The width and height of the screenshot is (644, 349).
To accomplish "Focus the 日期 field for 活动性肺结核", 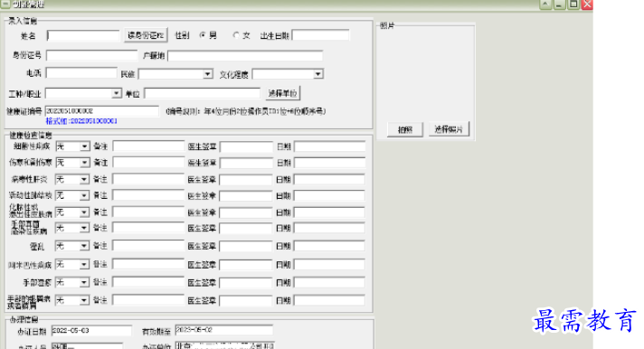I will [x=329, y=196].
